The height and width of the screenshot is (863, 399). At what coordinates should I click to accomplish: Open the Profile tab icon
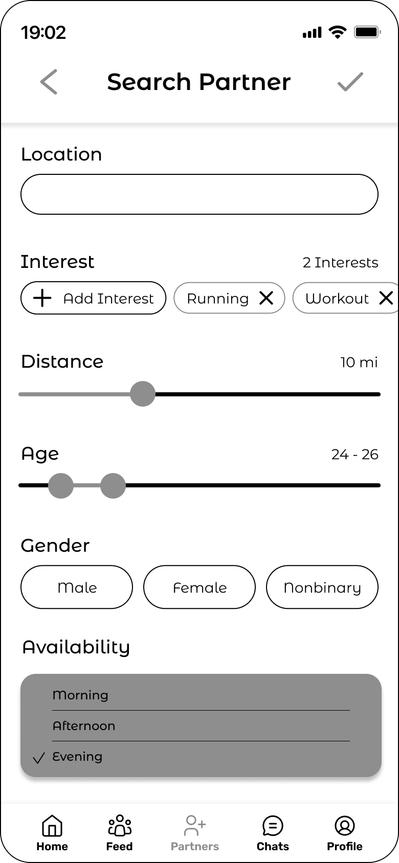(x=345, y=826)
